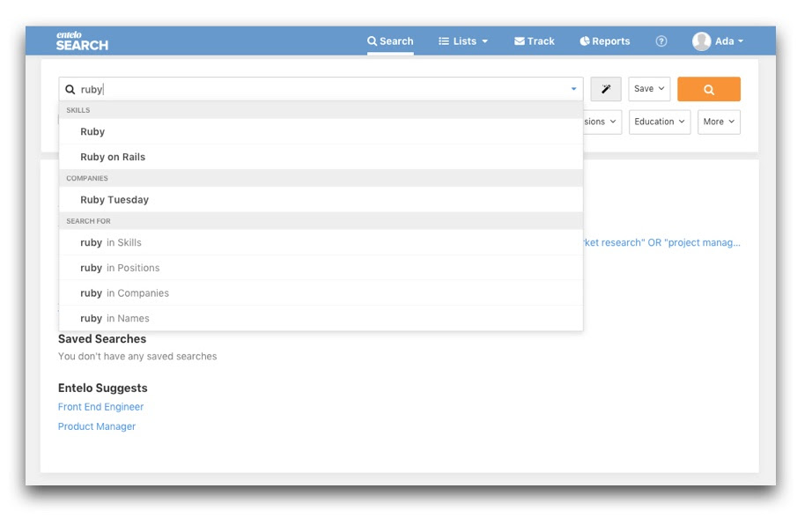Select the Search tab in navbar
The image size is (812, 518).
(x=390, y=41)
